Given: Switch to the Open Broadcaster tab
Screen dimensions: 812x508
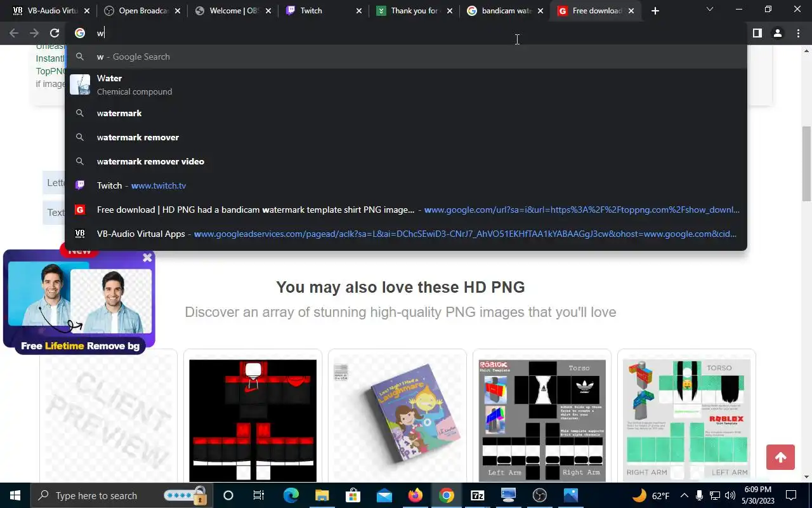Looking at the screenshot, I should pos(142,11).
